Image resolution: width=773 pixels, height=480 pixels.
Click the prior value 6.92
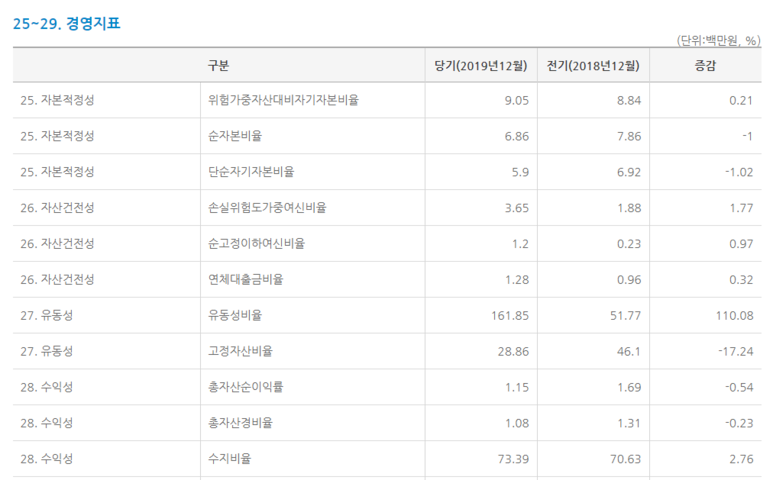629,172
